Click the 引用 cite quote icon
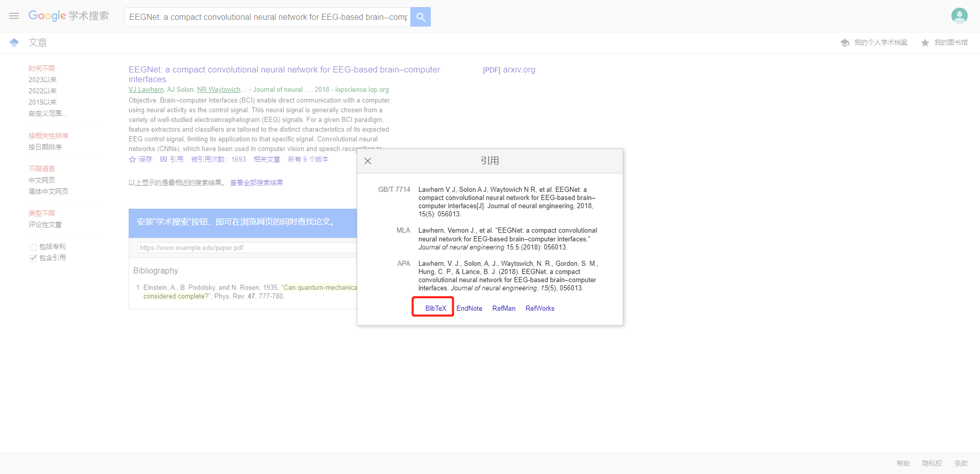The image size is (980, 474). pos(171,160)
